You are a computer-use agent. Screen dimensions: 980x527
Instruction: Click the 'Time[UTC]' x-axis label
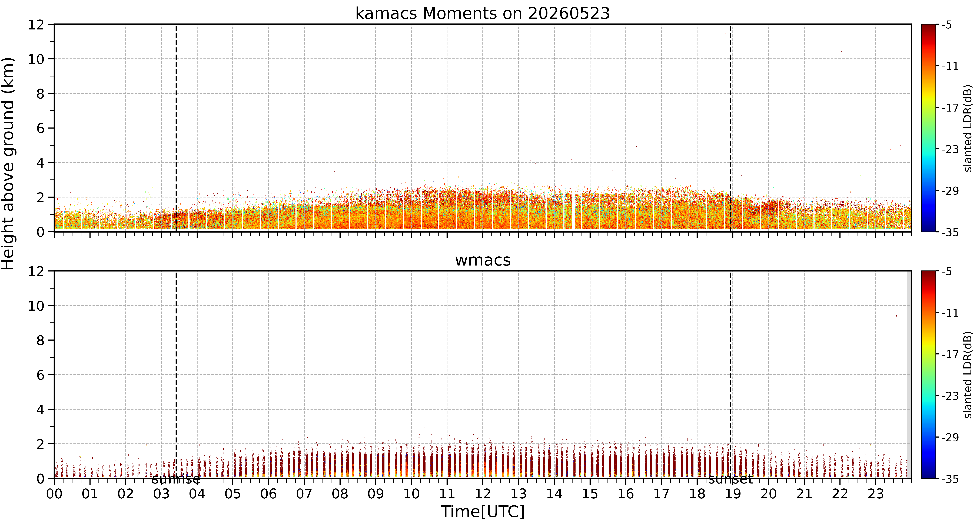(482, 511)
